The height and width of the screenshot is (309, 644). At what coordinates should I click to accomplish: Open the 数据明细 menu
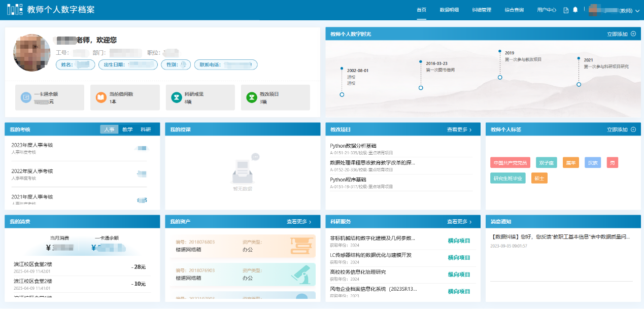[x=449, y=10]
